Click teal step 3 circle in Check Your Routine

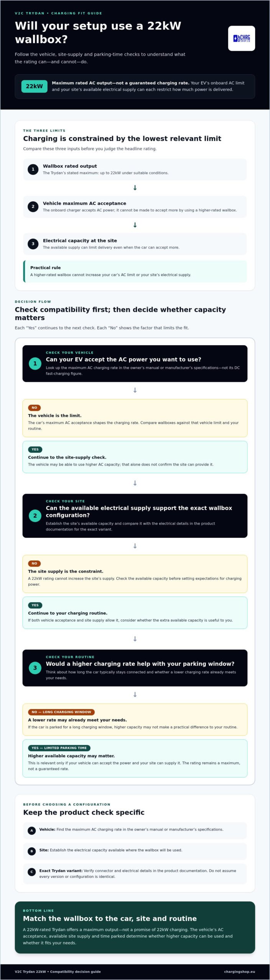click(35, 668)
